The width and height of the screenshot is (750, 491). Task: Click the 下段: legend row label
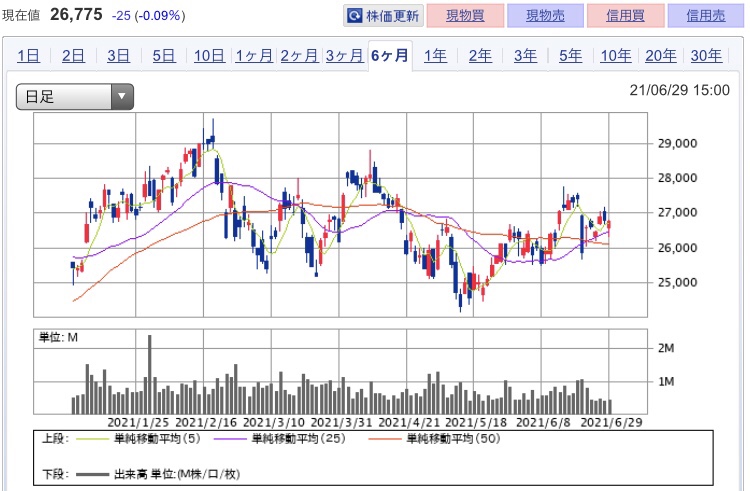(x=55, y=474)
